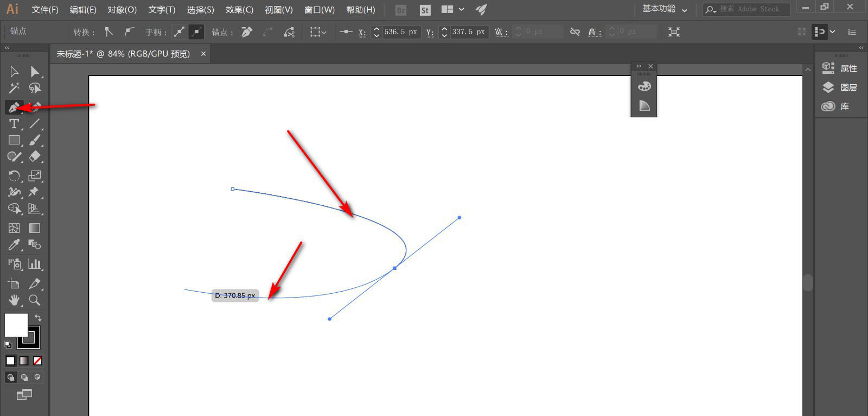Open the 基本功能 workspace switcher
The width and height of the screenshot is (868, 416).
click(x=665, y=9)
